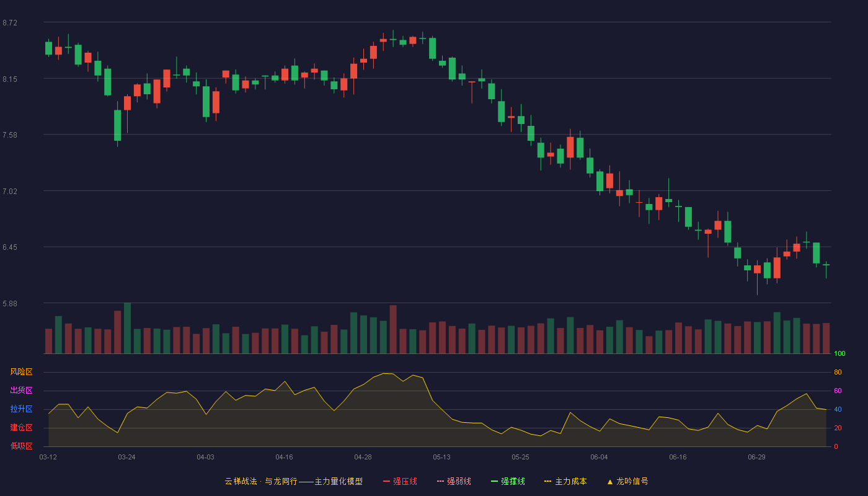Select the red 建仓区 zone label
Screen dimensions: 868x496
click(x=21, y=428)
